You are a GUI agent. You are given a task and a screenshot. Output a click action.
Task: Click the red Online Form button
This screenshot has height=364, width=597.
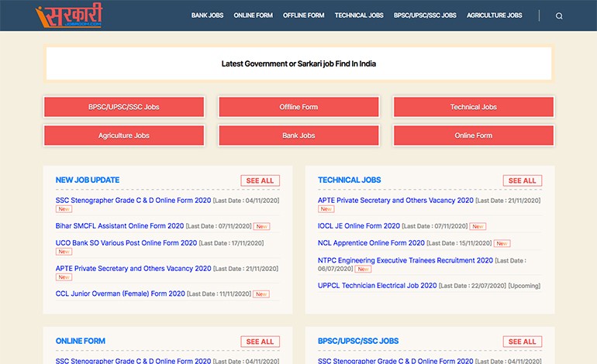point(473,136)
